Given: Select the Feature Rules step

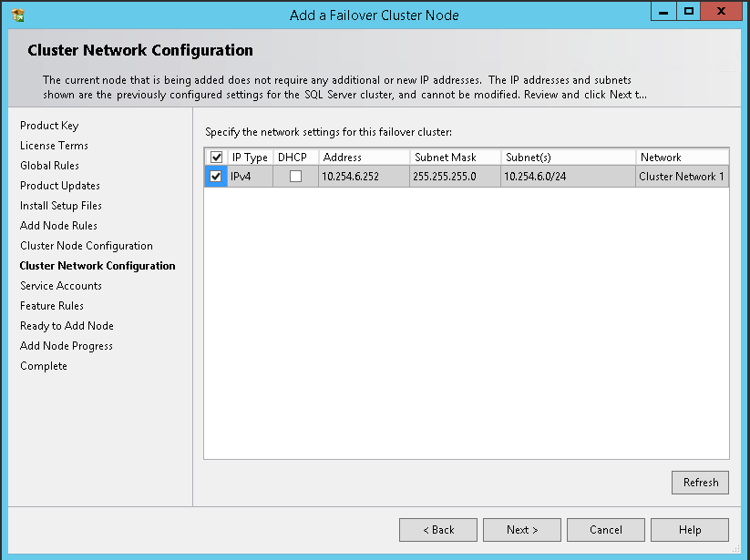Looking at the screenshot, I should tap(52, 306).
